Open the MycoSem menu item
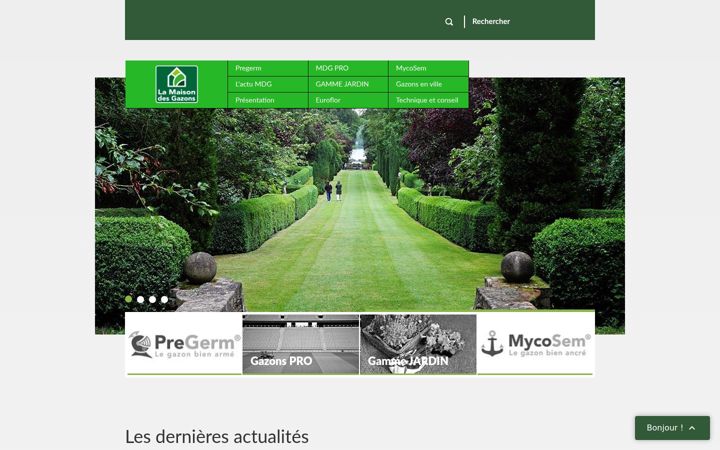This screenshot has width=720, height=450. 428,68
